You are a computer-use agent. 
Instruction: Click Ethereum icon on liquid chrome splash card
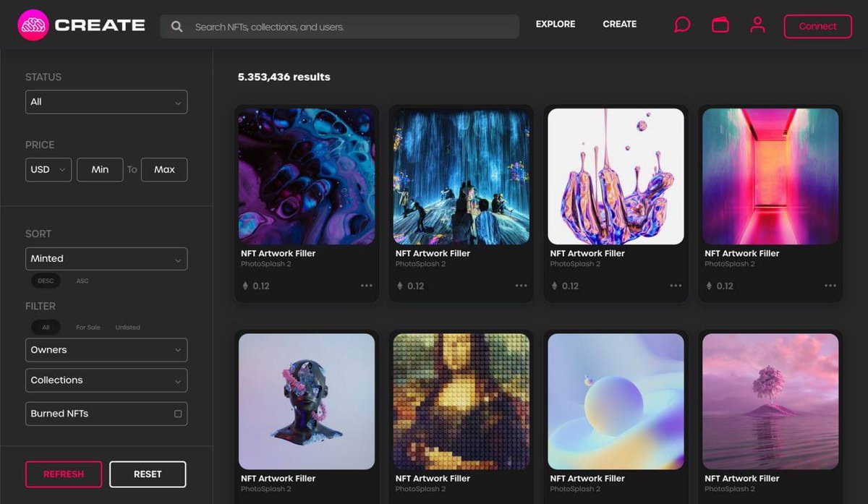(554, 286)
